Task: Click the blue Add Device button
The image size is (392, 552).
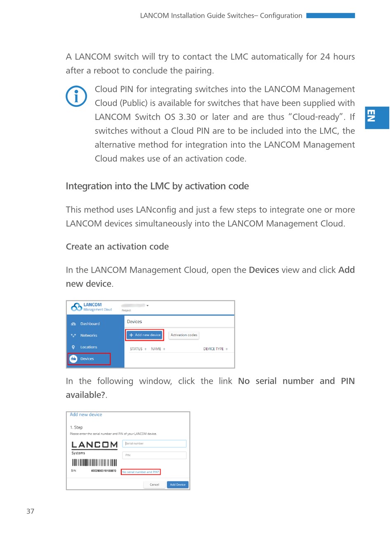Action: tap(177, 485)
